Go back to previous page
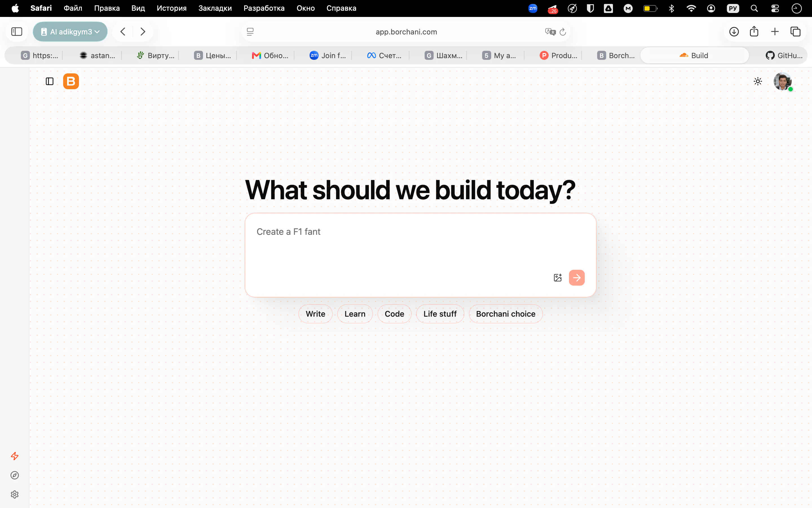Screen dimensions: 812x508 (x=123, y=32)
